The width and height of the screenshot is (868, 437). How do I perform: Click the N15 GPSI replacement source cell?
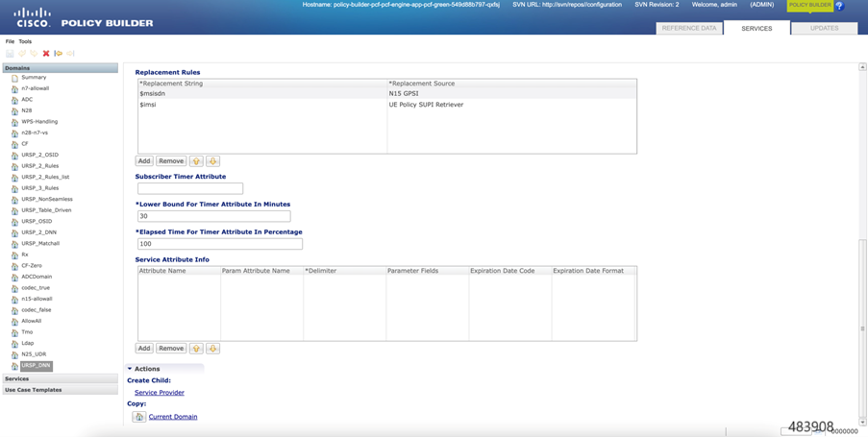tap(512, 93)
